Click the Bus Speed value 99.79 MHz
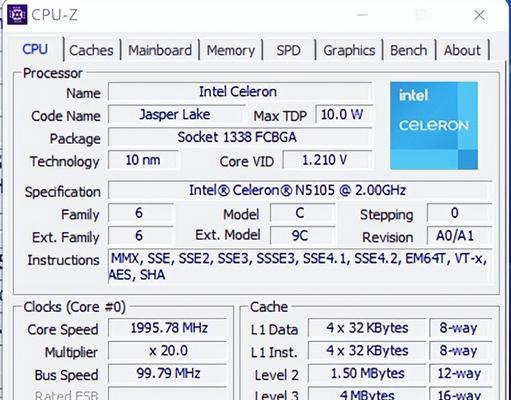Viewport: 511px width, 400px height. (168, 373)
